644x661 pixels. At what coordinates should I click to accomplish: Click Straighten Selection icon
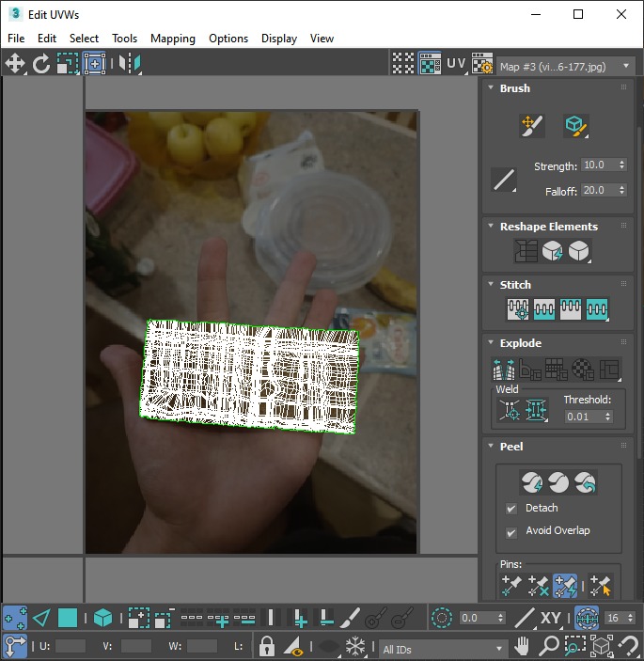[x=526, y=251]
